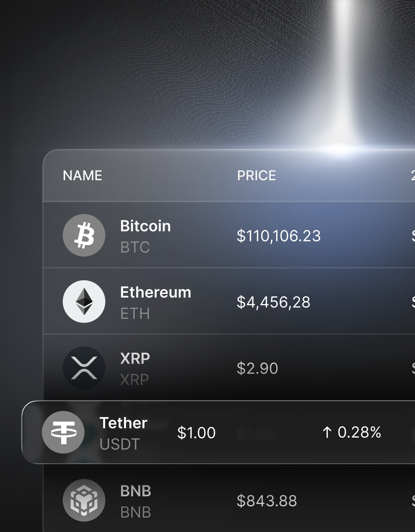Select the BNB coin logo
This screenshot has height=532, width=415.
84,500
